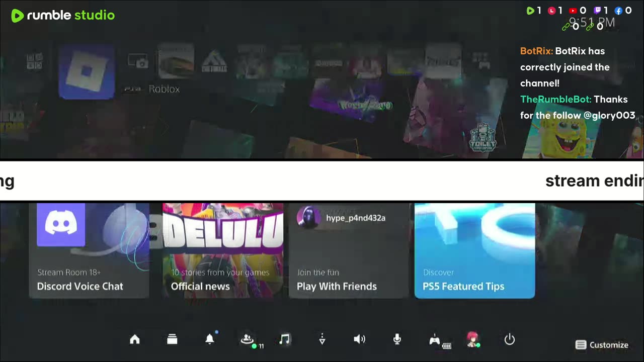Select the Roblox game tile
Screen dimensions: 644x362
[87, 72]
